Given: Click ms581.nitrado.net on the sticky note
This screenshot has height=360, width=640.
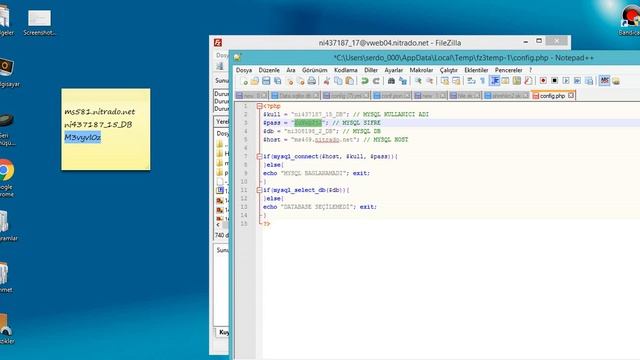Looking at the screenshot, I should tap(100, 111).
